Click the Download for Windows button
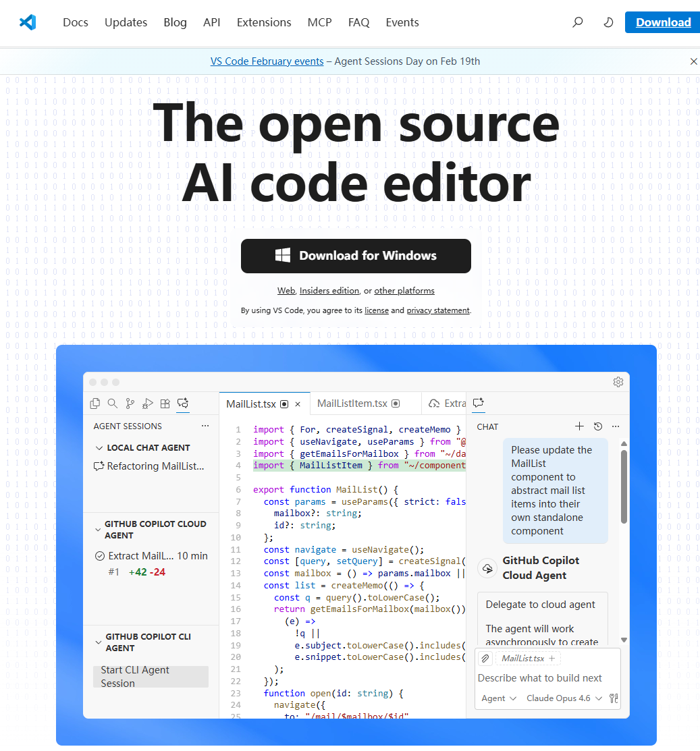The image size is (700, 751). click(x=356, y=256)
